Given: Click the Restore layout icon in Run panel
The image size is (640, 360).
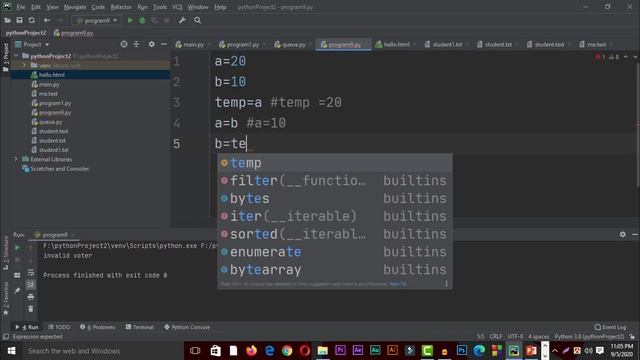Looking at the screenshot, I should pos(17,276).
